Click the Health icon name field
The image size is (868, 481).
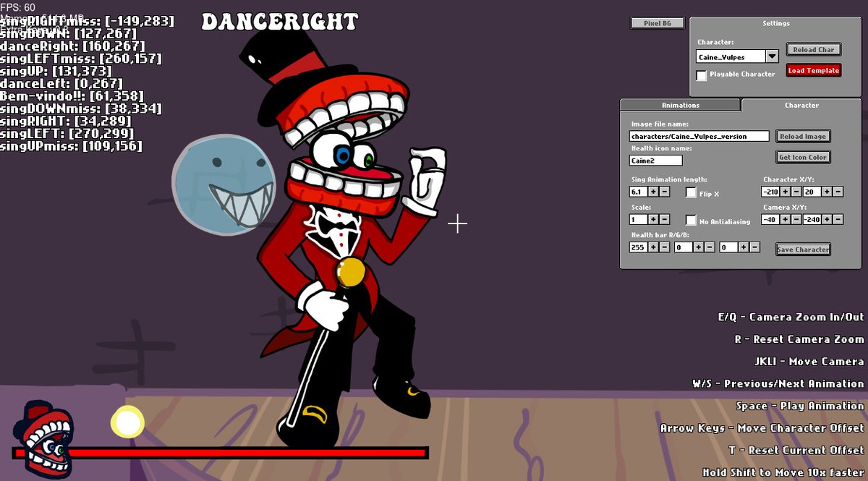tap(656, 161)
